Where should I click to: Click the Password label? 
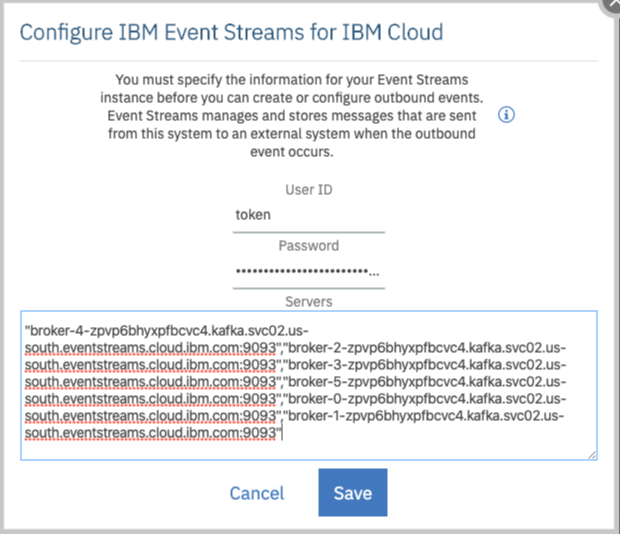309,245
